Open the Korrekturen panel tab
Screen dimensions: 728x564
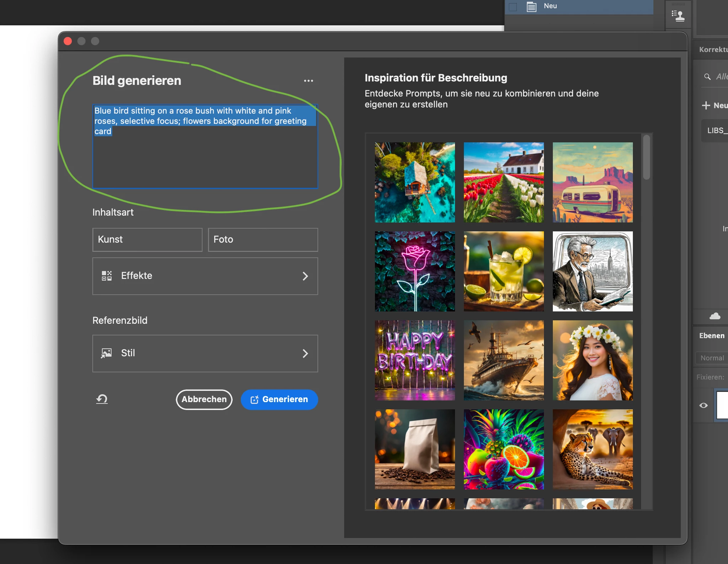coord(713,50)
